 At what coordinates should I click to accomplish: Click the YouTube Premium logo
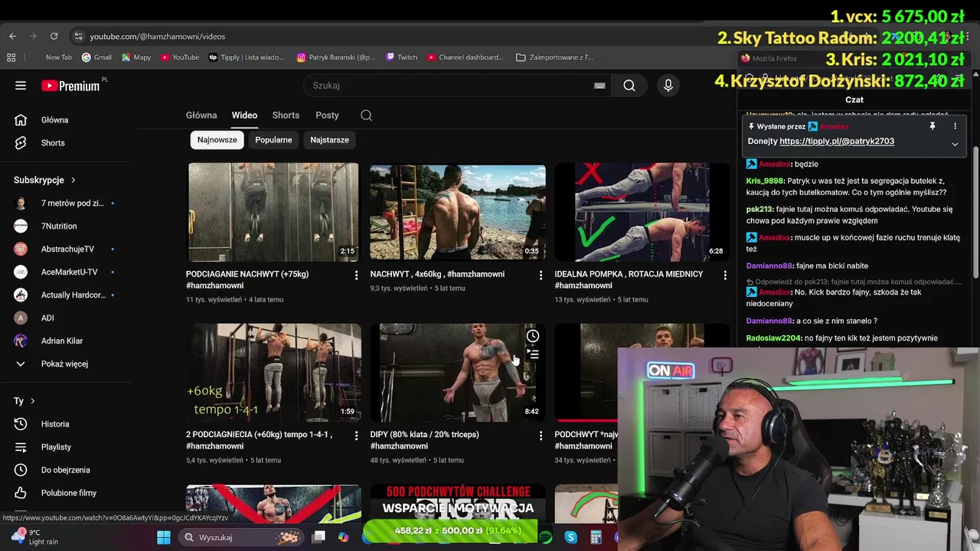(x=70, y=86)
